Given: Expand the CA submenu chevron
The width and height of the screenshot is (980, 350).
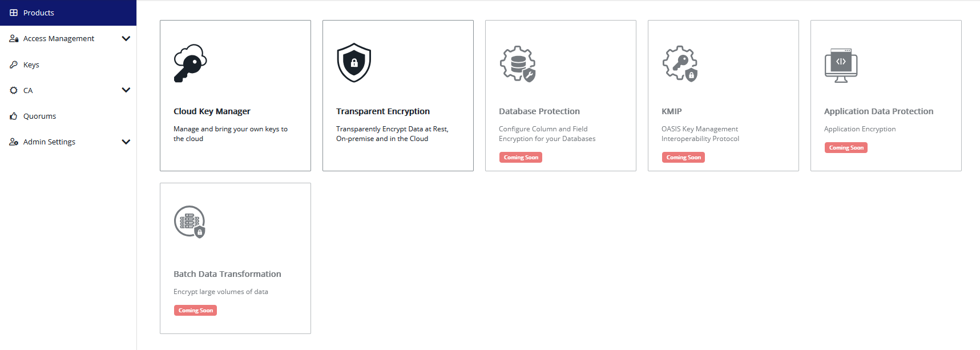Looking at the screenshot, I should [126, 90].
